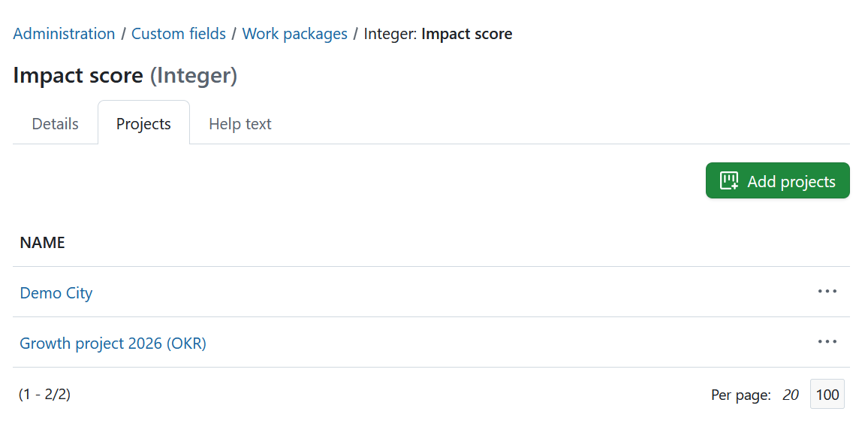Navigate to Administration via breadcrumb
The width and height of the screenshot is (868, 445).
(x=64, y=33)
